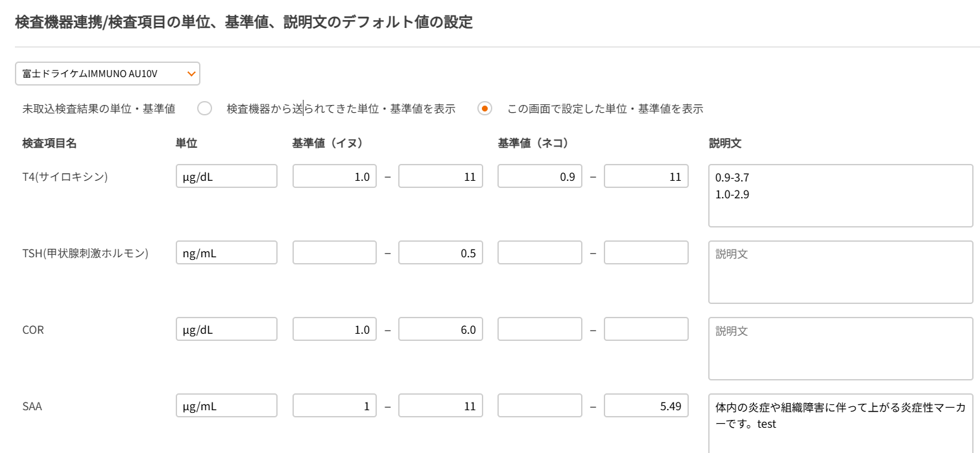The height and width of the screenshot is (453, 980).
Task: Click the TSH unit field ng/mL
Action: coord(226,253)
